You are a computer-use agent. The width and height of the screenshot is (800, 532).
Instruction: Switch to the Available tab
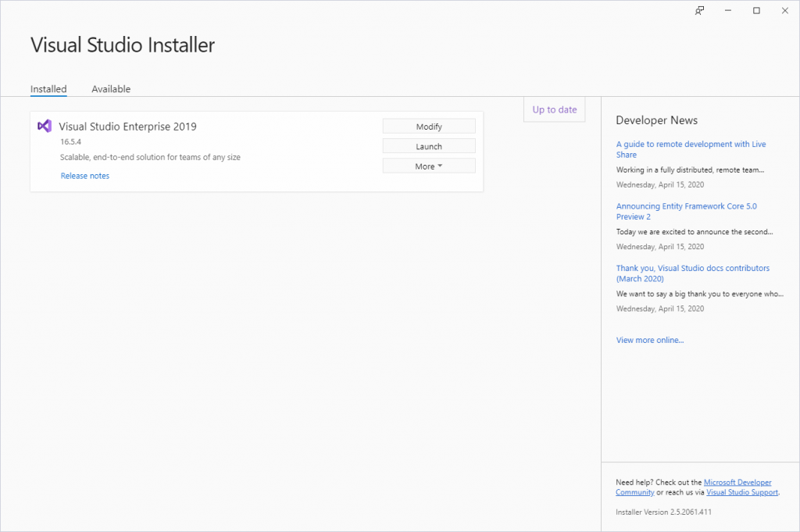coord(111,89)
